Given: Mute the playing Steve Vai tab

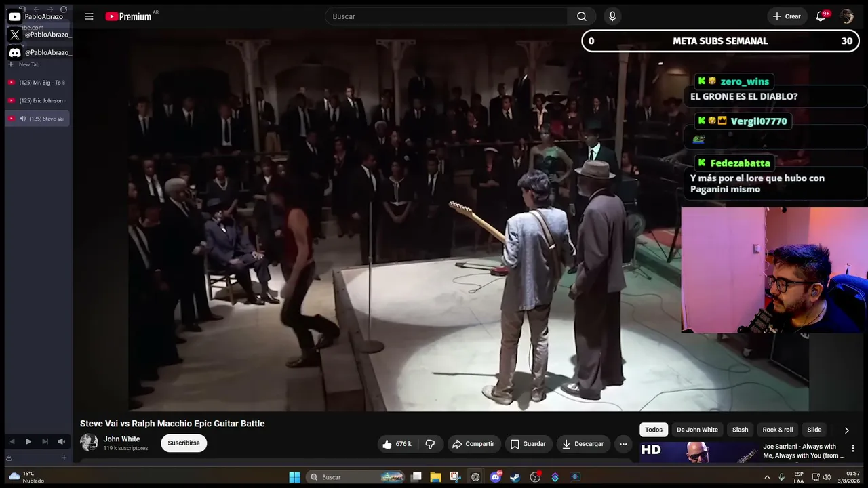Looking at the screenshot, I should [x=23, y=119].
